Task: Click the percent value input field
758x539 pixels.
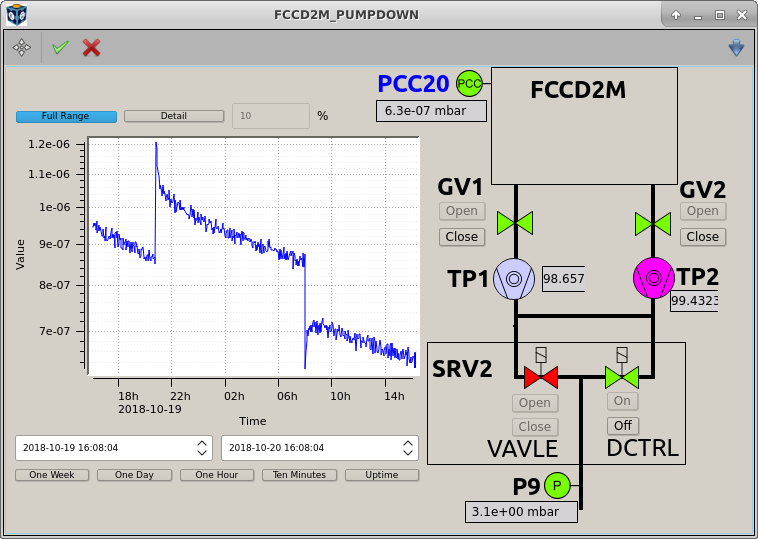Action: point(271,116)
